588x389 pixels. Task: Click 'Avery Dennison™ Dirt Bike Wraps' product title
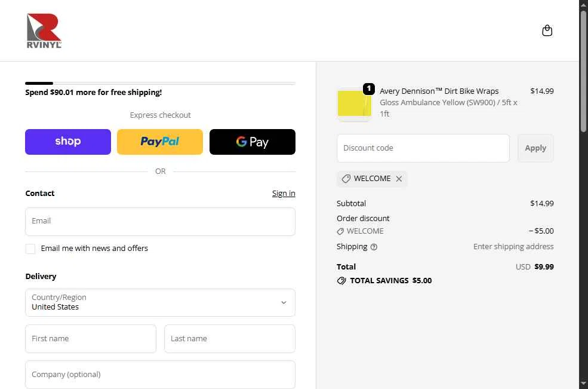pos(439,91)
